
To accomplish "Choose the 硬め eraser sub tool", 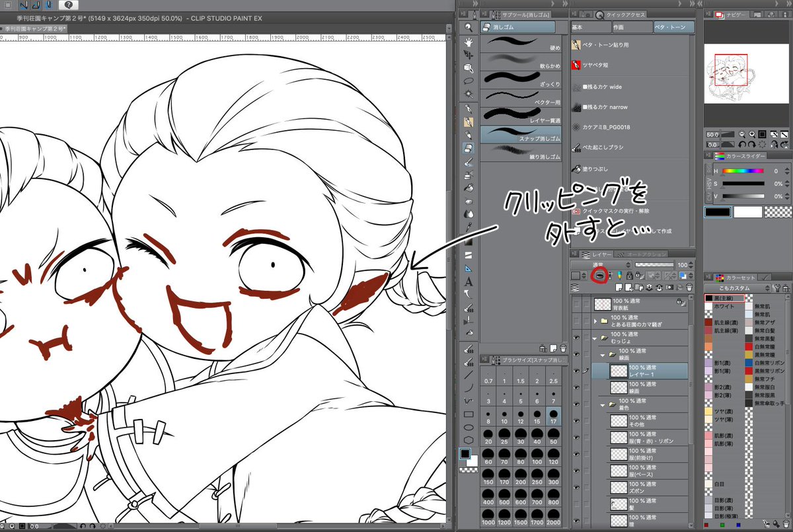I will 521,45.
